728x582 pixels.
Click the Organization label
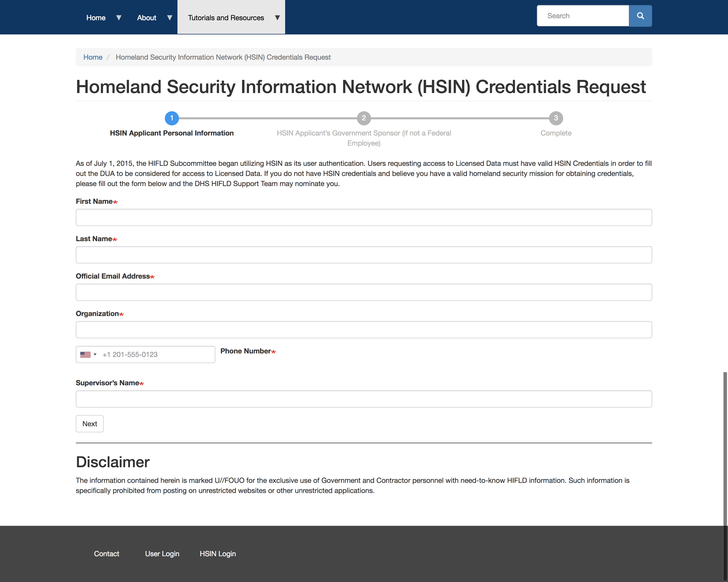tap(100, 314)
